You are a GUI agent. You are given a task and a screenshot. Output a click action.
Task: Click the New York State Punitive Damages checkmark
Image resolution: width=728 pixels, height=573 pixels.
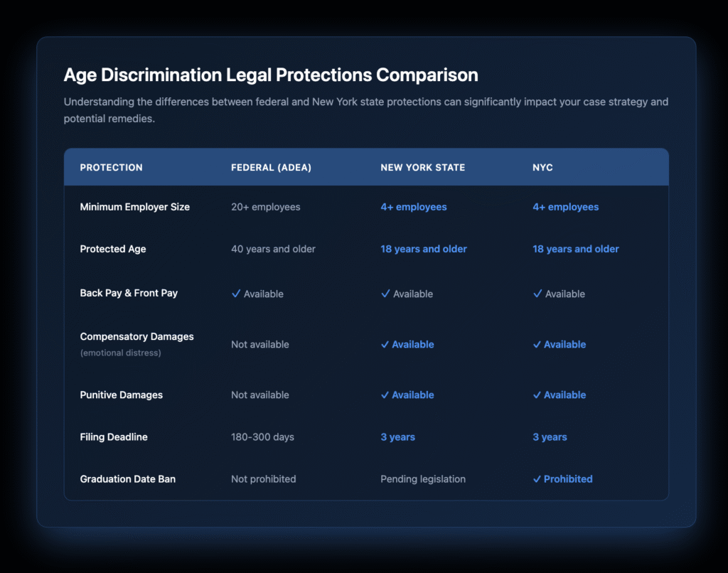(x=386, y=395)
